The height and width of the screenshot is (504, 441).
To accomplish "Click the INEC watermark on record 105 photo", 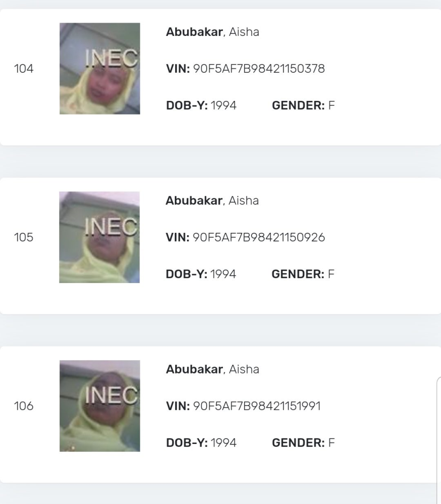I will (111, 226).
